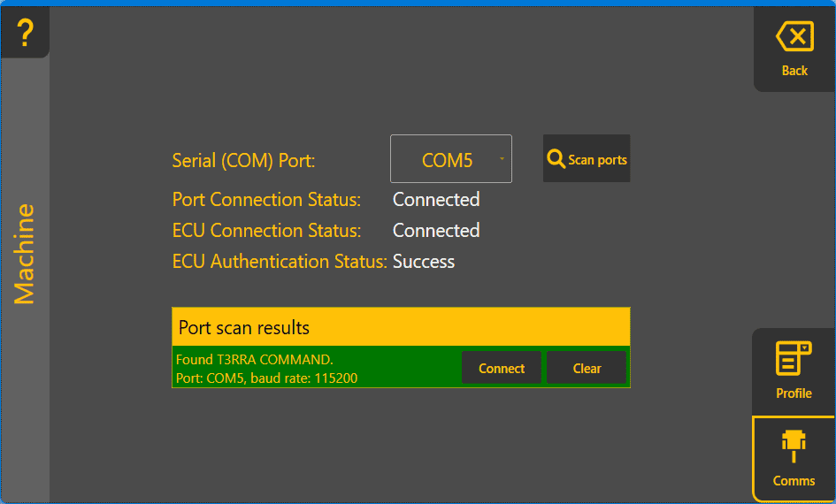Open the Profile page icon
Viewport: 836px width, 504px height.
pyautogui.click(x=794, y=360)
